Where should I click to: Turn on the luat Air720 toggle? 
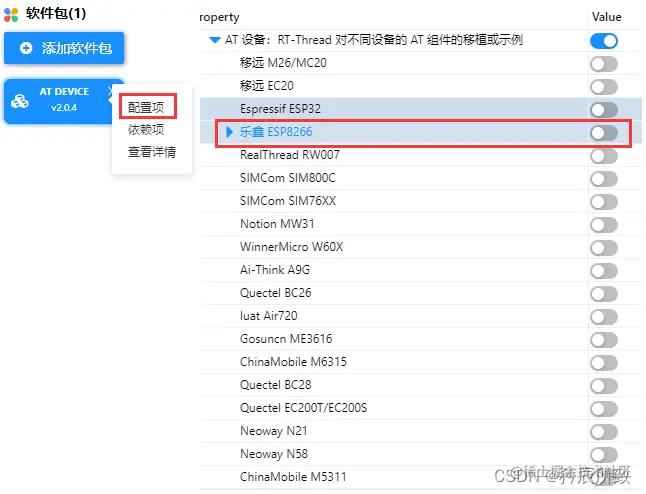604,317
